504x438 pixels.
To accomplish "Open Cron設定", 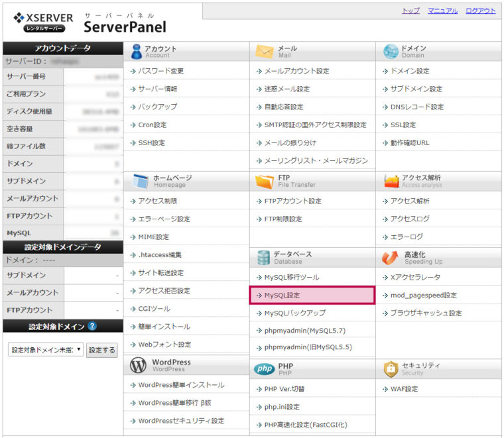I will pyautogui.click(x=153, y=125).
